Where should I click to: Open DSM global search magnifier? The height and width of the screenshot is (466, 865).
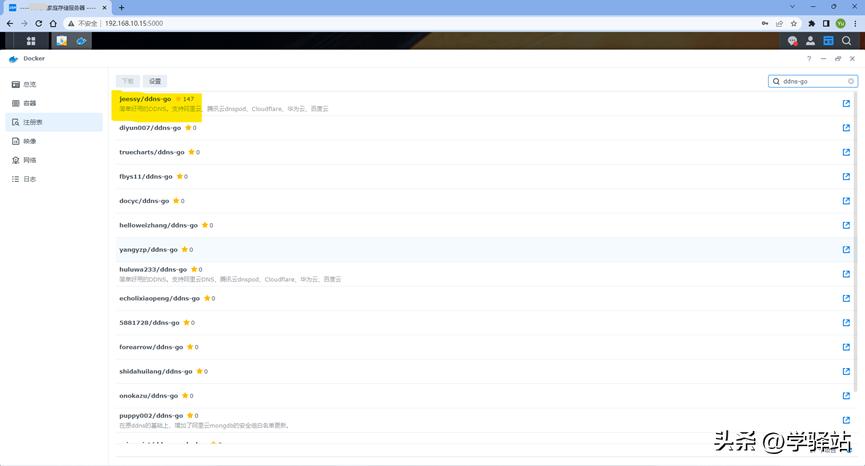point(846,41)
